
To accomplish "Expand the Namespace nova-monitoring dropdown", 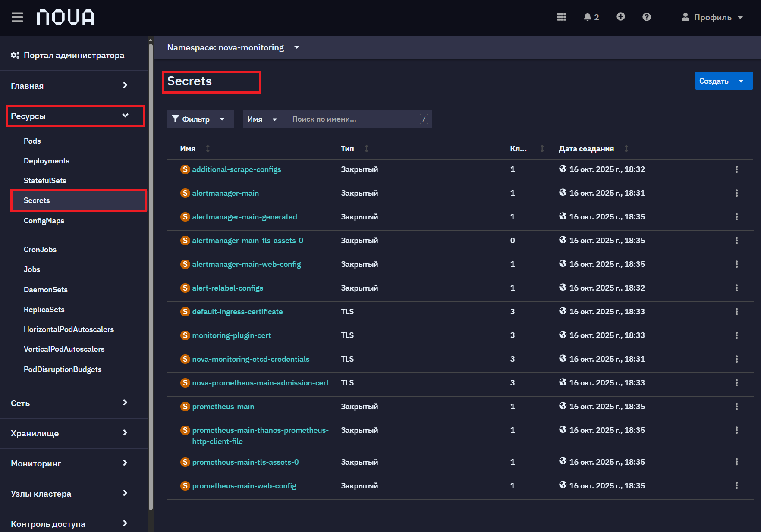I will click(x=233, y=47).
